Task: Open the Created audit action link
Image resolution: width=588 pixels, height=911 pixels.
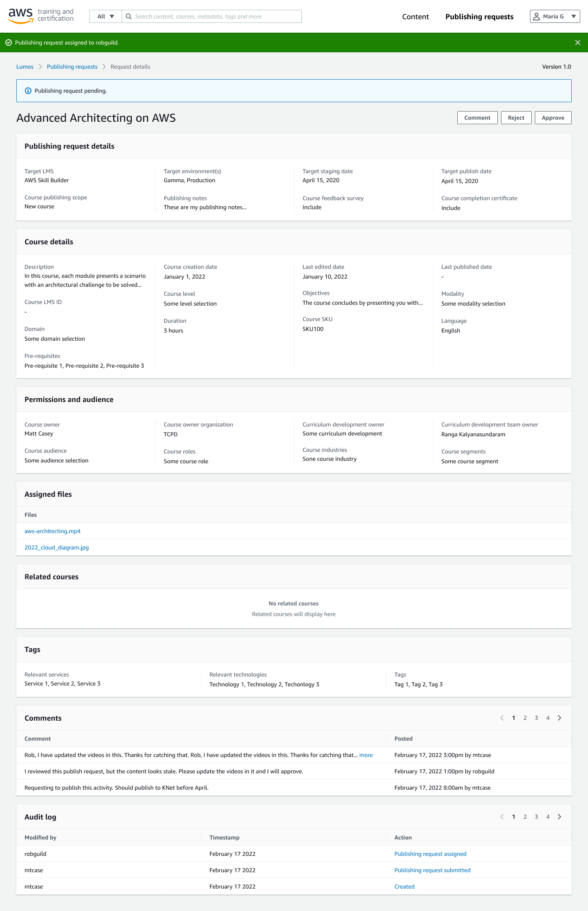Action: pos(404,886)
